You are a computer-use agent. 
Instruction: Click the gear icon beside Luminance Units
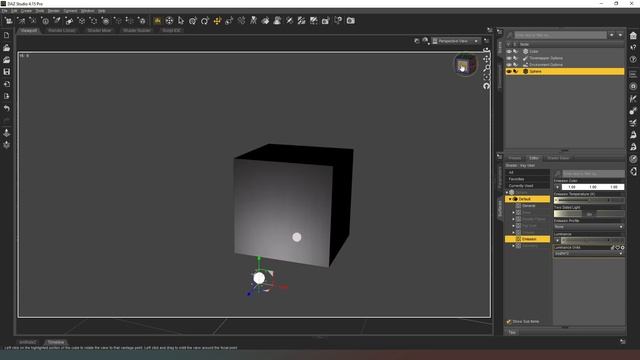point(622,247)
